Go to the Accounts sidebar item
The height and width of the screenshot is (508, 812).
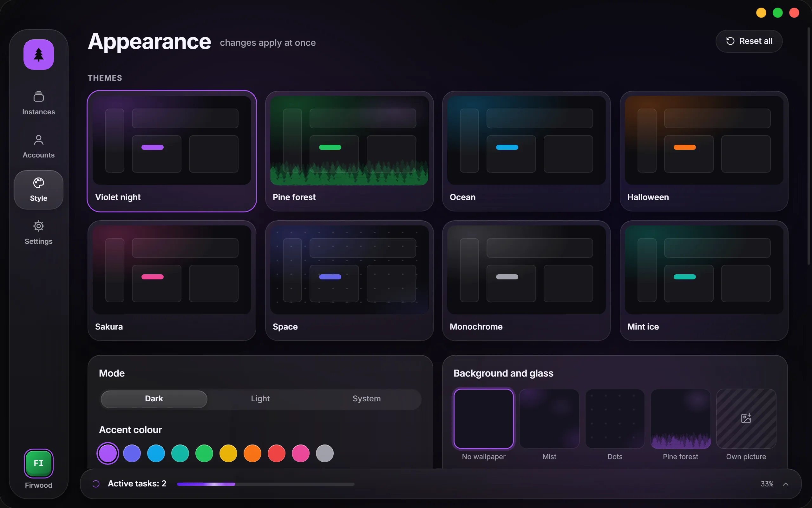point(39,146)
